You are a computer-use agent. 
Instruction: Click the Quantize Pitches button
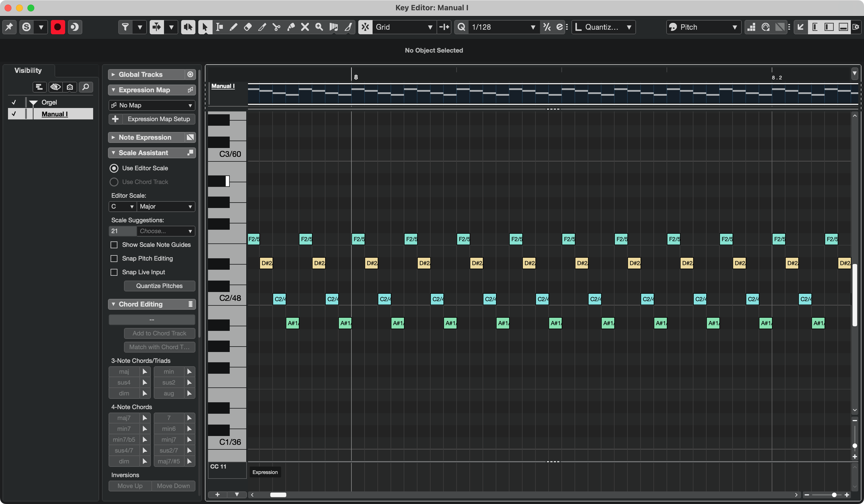[159, 286]
